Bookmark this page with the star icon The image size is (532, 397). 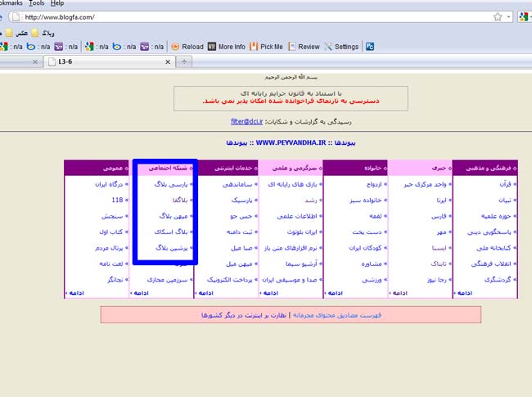498,17
